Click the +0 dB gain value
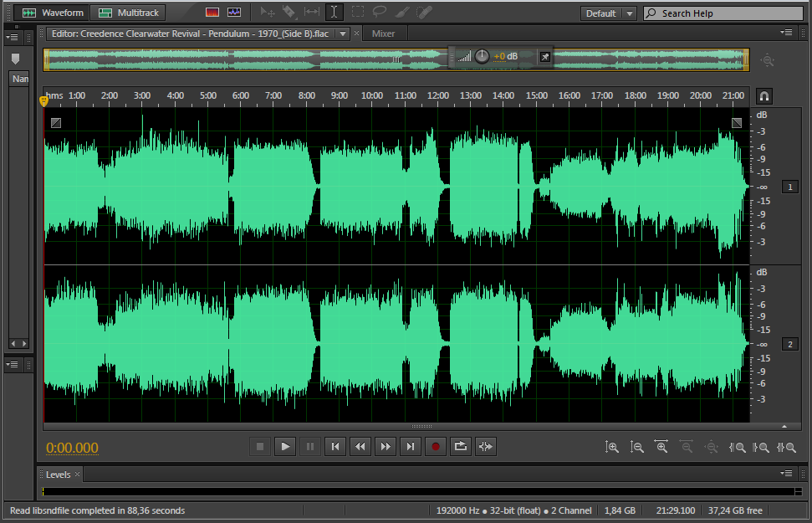Screen dimensions: 812x523 coord(505,57)
